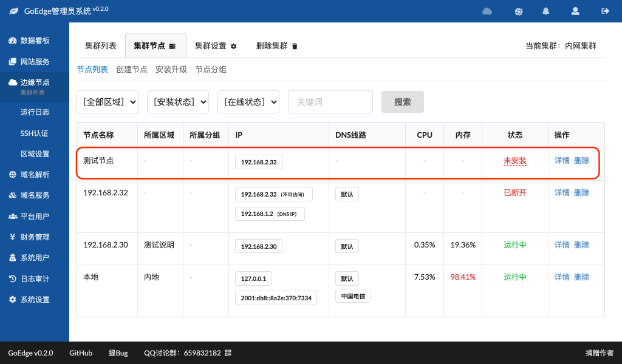The width and height of the screenshot is (622, 364).
Task: Click the 192.168.1.2 (DNS IP) tag
Action: [270, 214]
